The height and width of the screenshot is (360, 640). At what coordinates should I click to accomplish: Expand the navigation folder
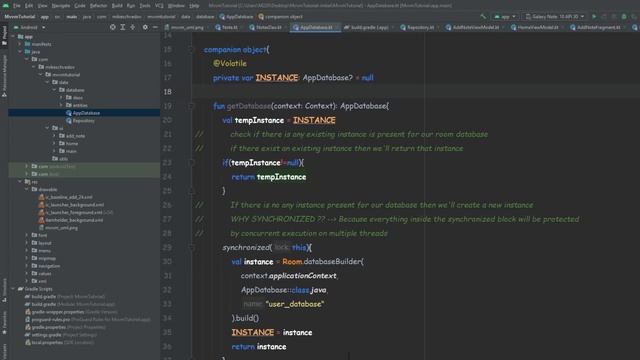(27, 266)
